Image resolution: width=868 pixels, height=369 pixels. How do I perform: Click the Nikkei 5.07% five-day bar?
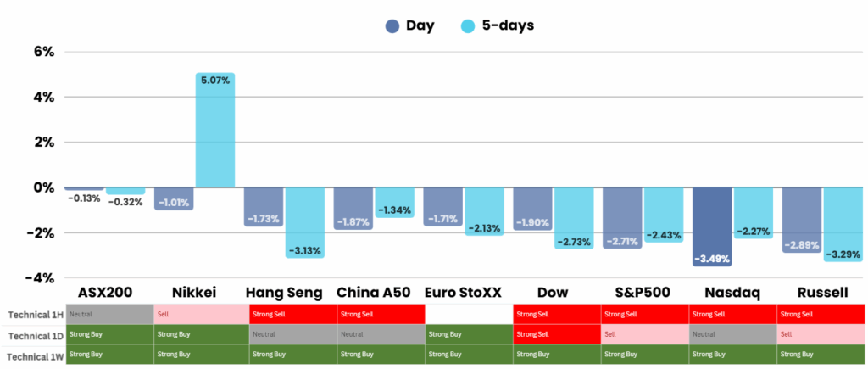pyautogui.click(x=215, y=130)
